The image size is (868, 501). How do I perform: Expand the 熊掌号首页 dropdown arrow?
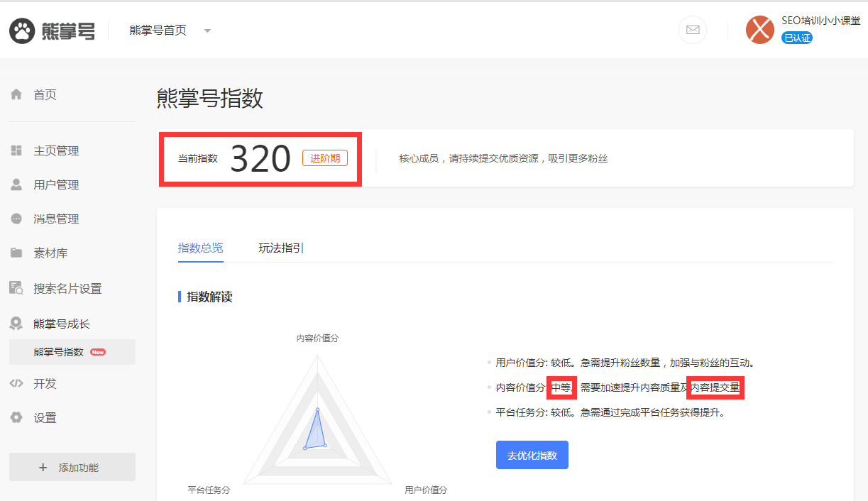[207, 31]
